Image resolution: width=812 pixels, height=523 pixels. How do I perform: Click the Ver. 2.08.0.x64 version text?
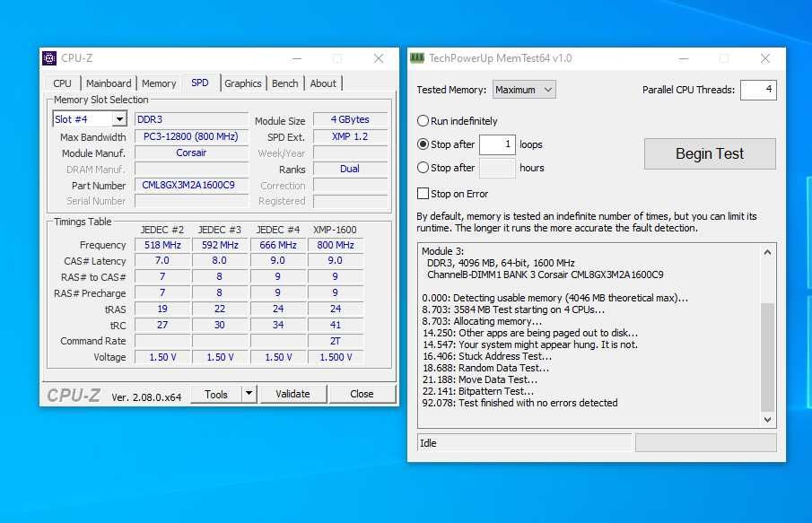tap(146, 397)
